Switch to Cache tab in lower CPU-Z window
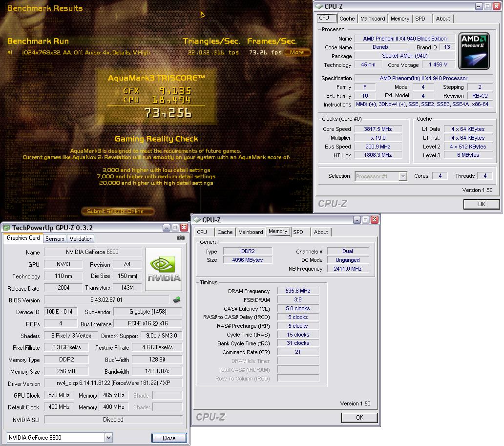Screen dimensions: 504x446 pyautogui.click(x=225, y=232)
